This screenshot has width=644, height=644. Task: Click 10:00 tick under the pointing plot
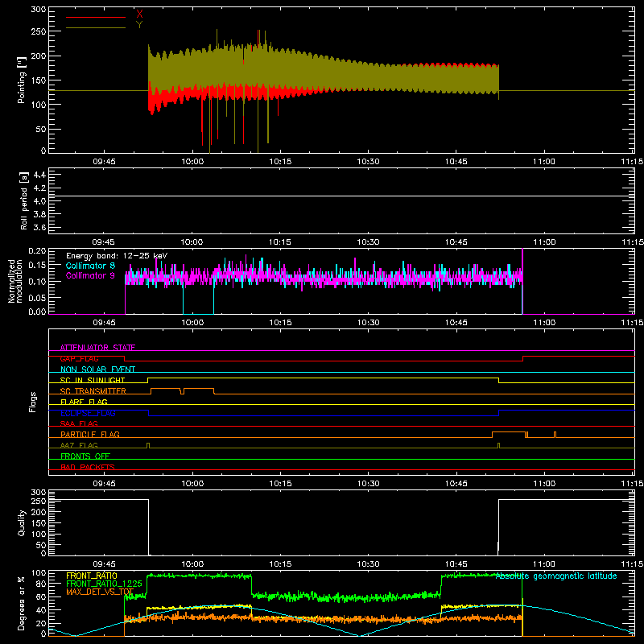click(192, 162)
